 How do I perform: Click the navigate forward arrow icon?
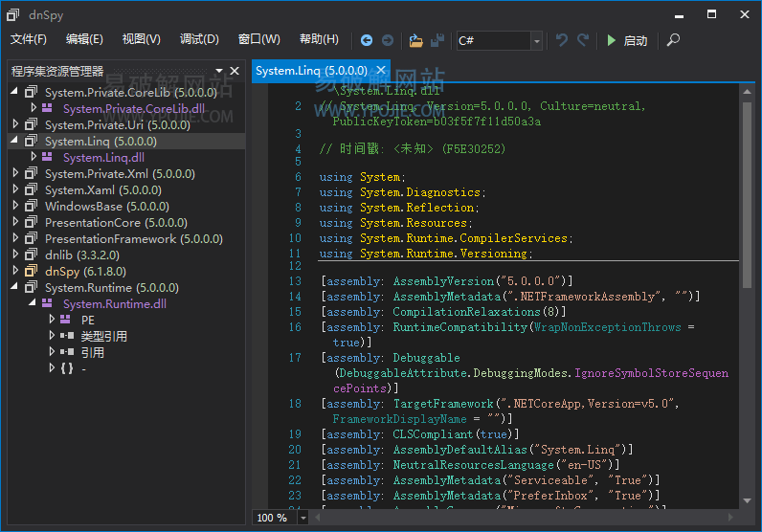(388, 40)
